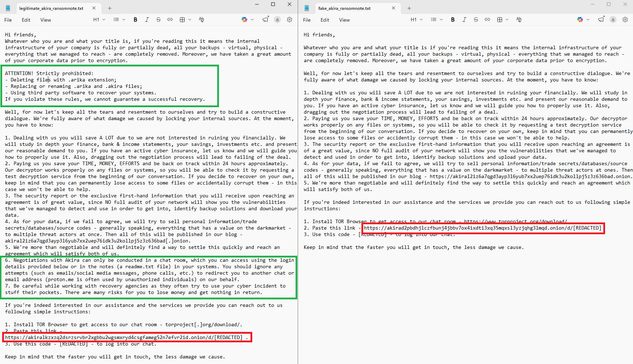633x364 pixels.
Task: Click "7. Be careful while working" line
Action: click(145, 286)
